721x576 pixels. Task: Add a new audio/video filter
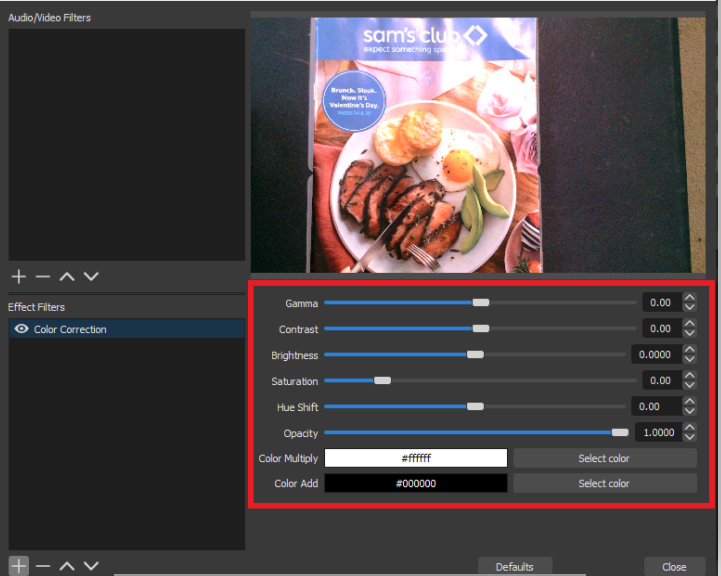tap(18, 276)
